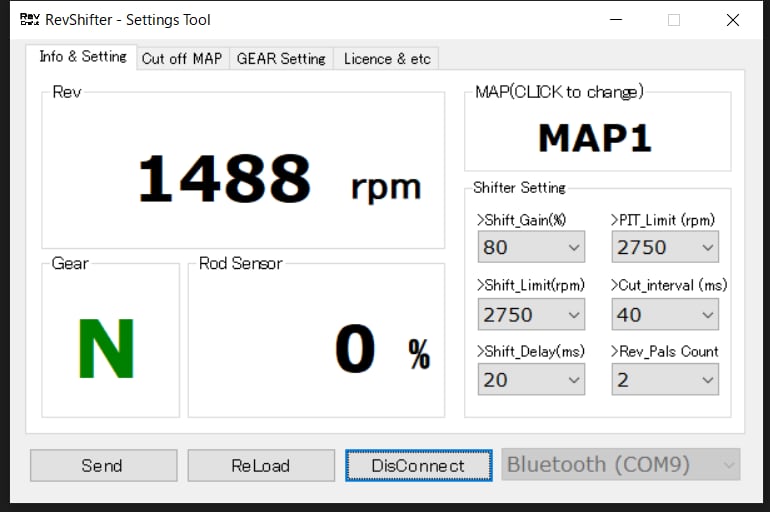Select the Licence & etc tab
Viewport: 770px width, 512px height.
tap(386, 59)
